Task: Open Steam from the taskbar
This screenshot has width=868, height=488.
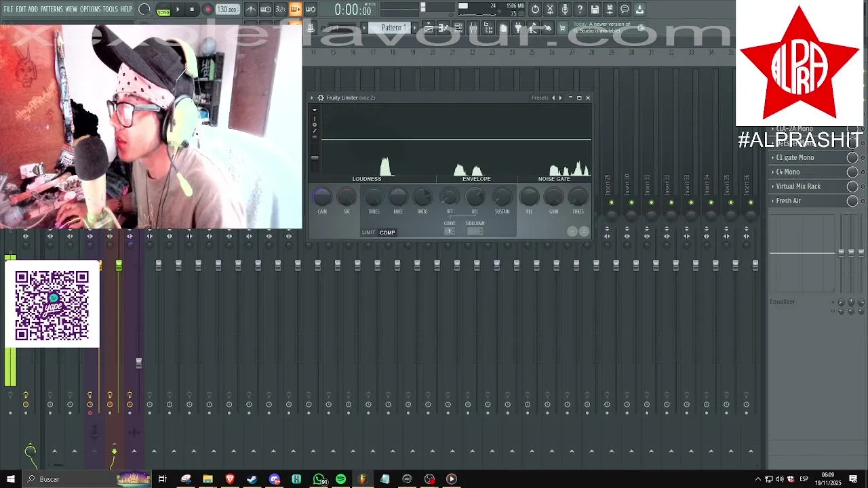Action: pos(252,479)
